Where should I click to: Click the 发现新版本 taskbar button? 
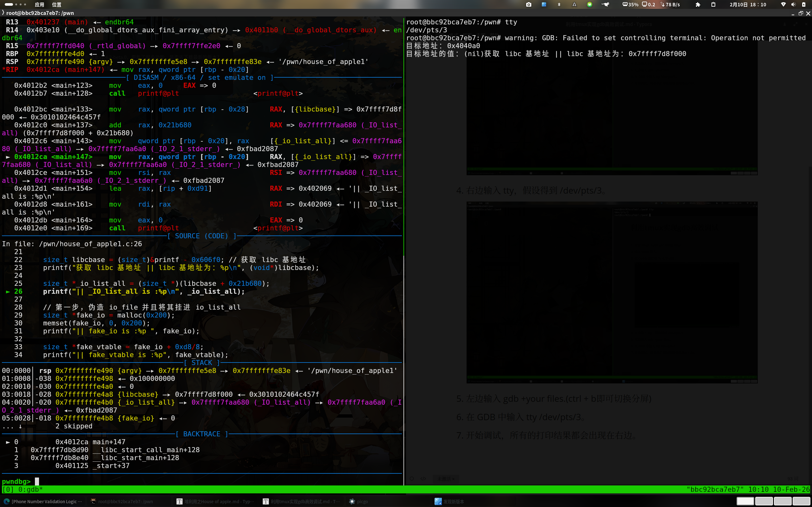click(x=450, y=501)
